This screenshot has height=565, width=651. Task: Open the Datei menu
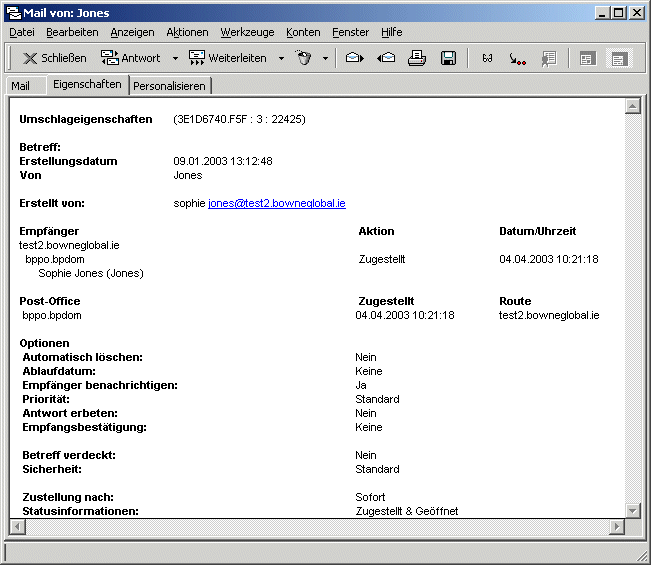tap(22, 32)
